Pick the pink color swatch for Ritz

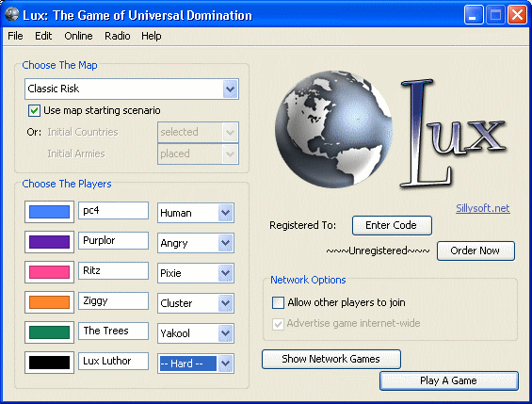49,272
